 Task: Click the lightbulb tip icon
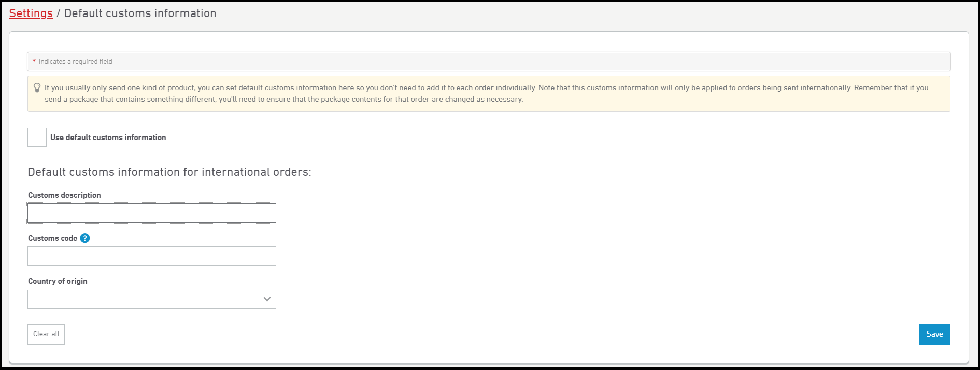pos(37,88)
